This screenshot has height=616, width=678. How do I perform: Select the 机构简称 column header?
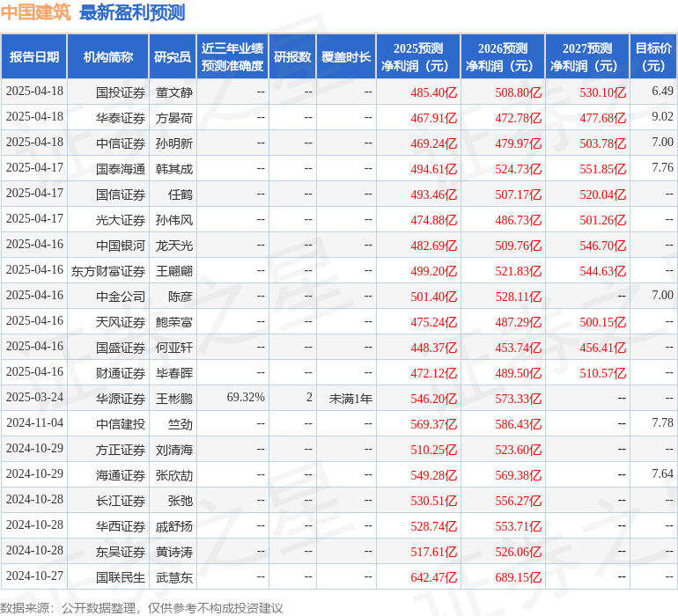108,57
